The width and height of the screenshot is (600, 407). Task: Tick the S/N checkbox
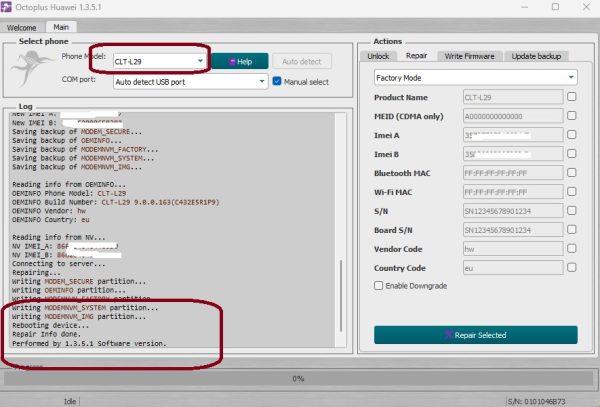click(x=572, y=210)
